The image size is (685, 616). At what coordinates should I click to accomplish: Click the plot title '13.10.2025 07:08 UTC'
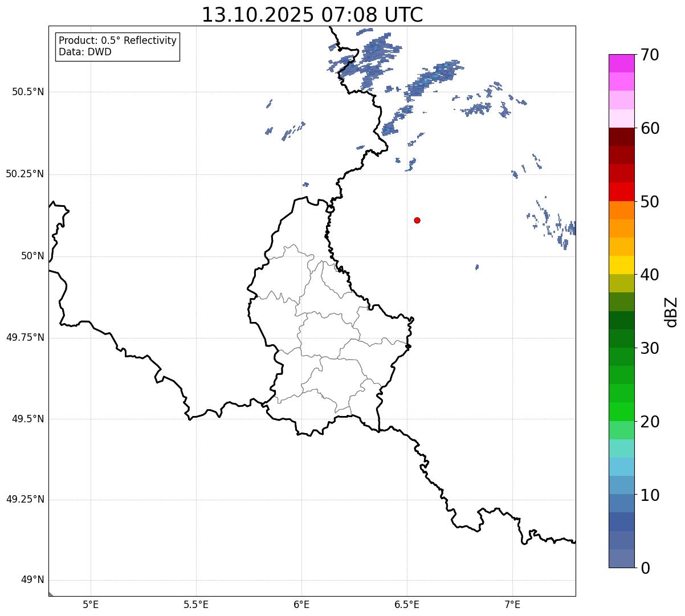tap(312, 15)
